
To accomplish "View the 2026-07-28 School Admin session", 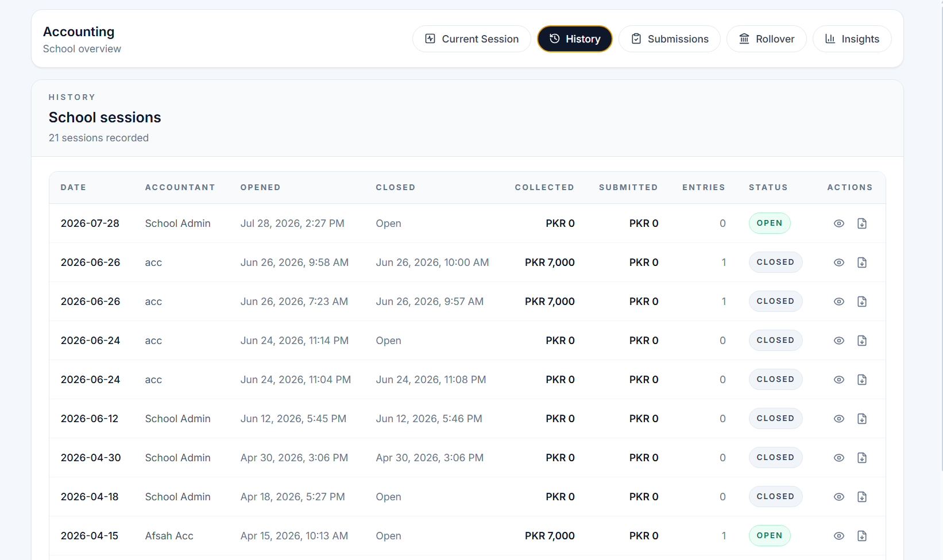I will 839,223.
